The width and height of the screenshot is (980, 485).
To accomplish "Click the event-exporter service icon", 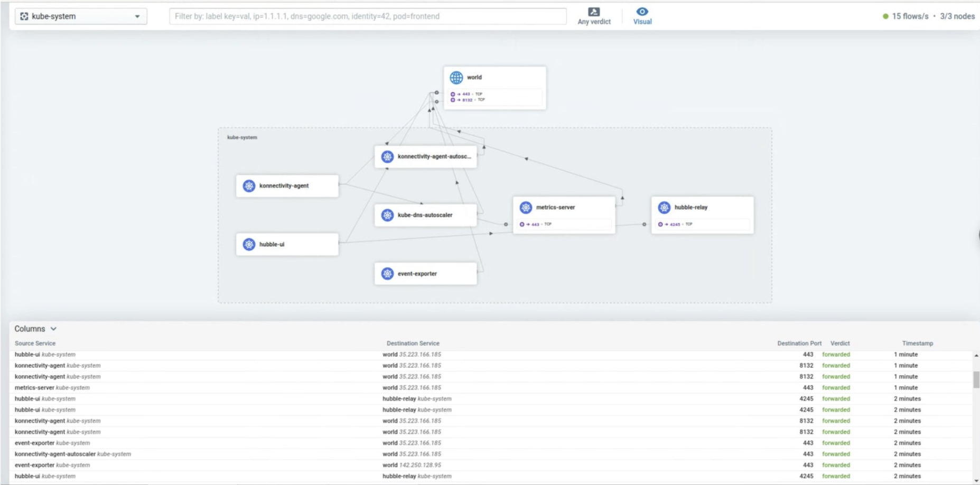I will coord(386,273).
